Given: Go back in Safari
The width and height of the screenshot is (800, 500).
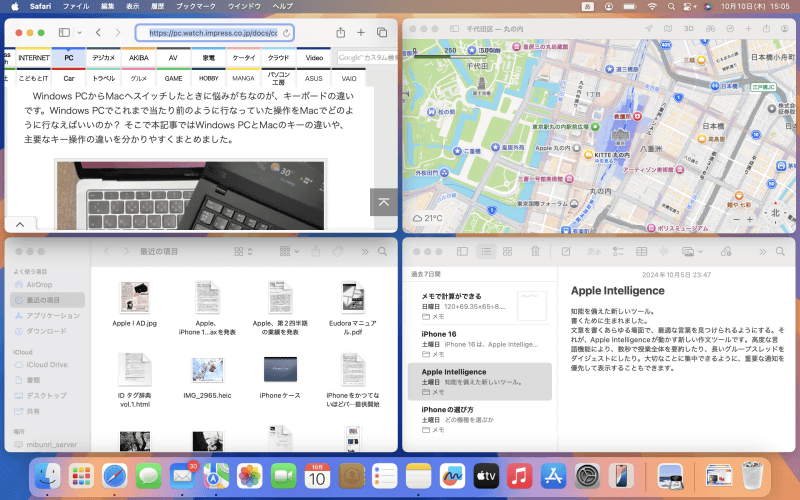Looking at the screenshot, I should (x=98, y=33).
